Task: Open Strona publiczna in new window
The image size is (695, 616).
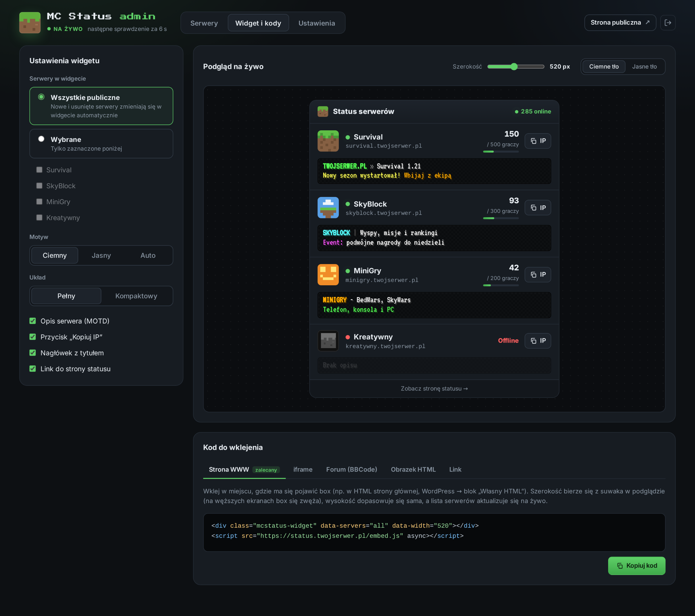Action: point(620,23)
